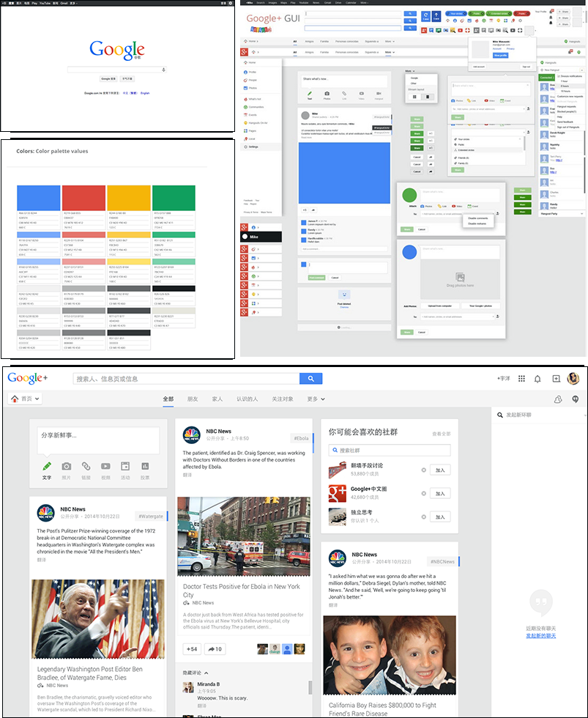Click the blue search magnifier button
Viewport: 588px width, 718px height.
tap(310, 378)
